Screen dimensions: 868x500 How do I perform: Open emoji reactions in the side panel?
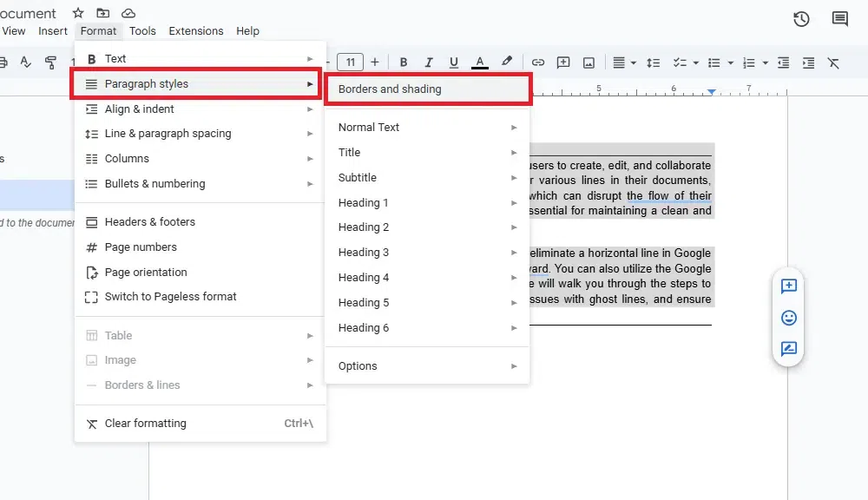788,319
